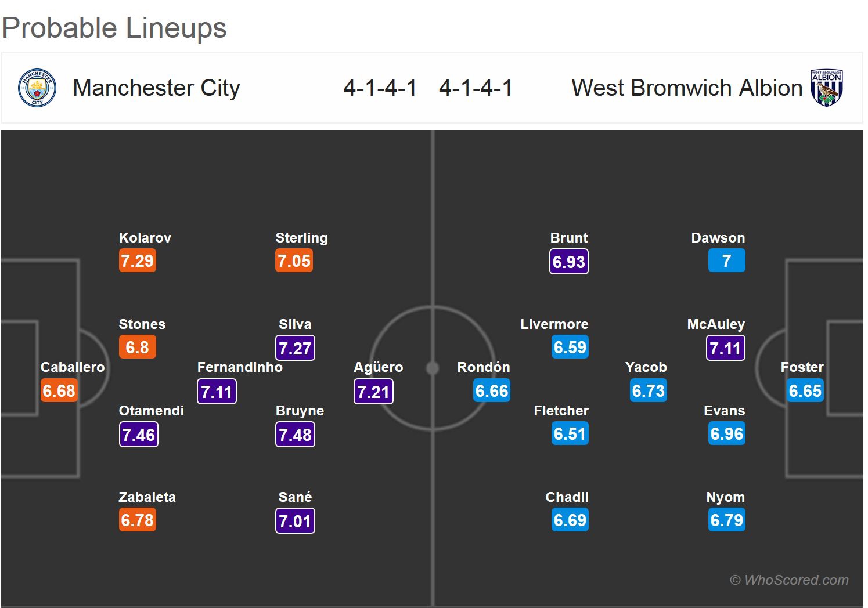Click the West Bromwich Albion crest
Viewport: 868px width, 608px height.
tap(826, 88)
